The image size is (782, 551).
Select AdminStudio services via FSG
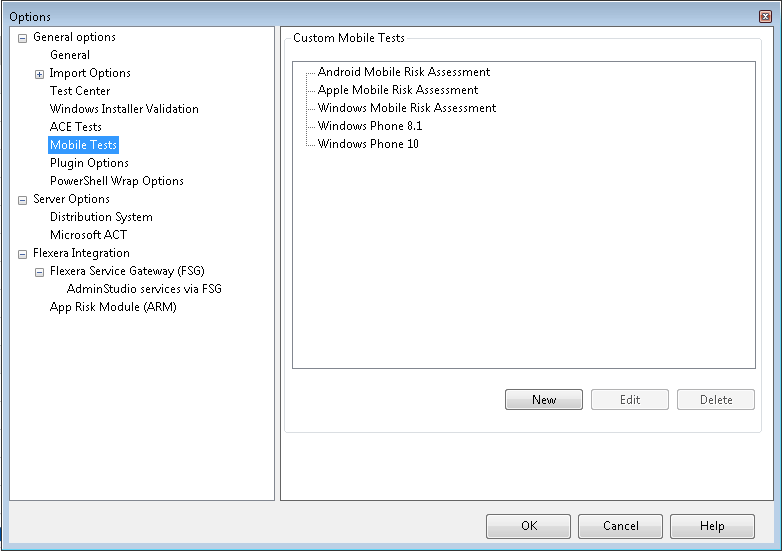pyautogui.click(x=144, y=289)
